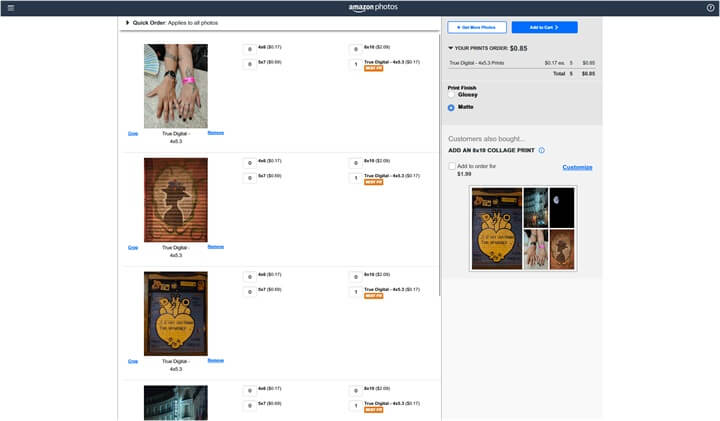Open the hamburger menu in the header
The height and width of the screenshot is (421, 720).
[x=11, y=8]
